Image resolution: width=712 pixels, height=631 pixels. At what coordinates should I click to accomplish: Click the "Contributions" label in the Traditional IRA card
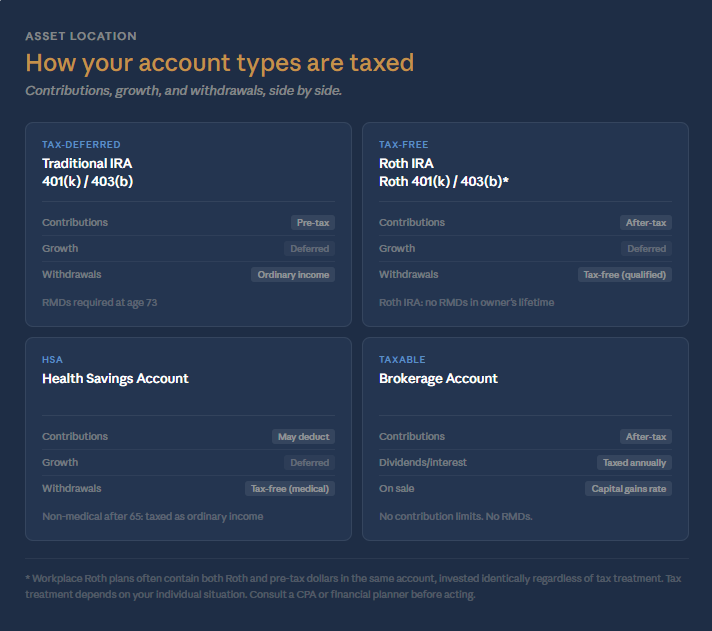75,222
